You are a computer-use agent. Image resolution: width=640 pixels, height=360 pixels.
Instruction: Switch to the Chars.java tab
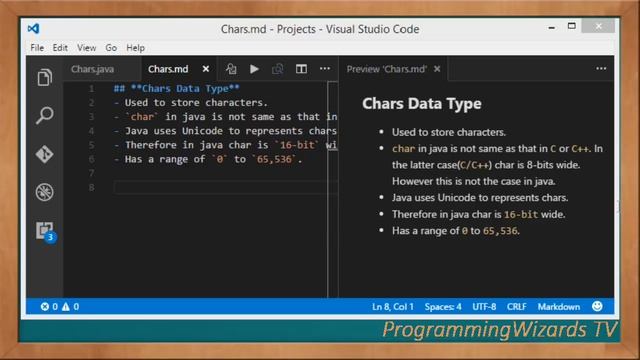93,69
